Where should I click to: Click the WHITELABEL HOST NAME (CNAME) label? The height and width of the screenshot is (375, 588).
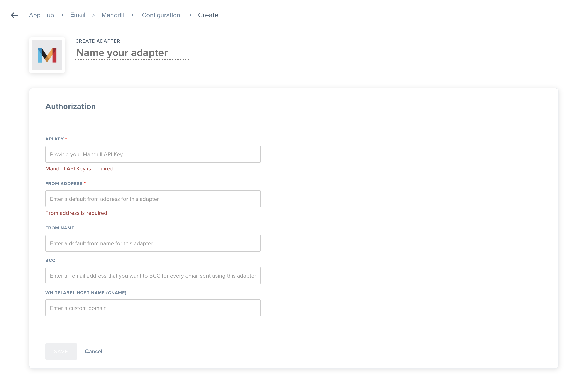point(86,293)
